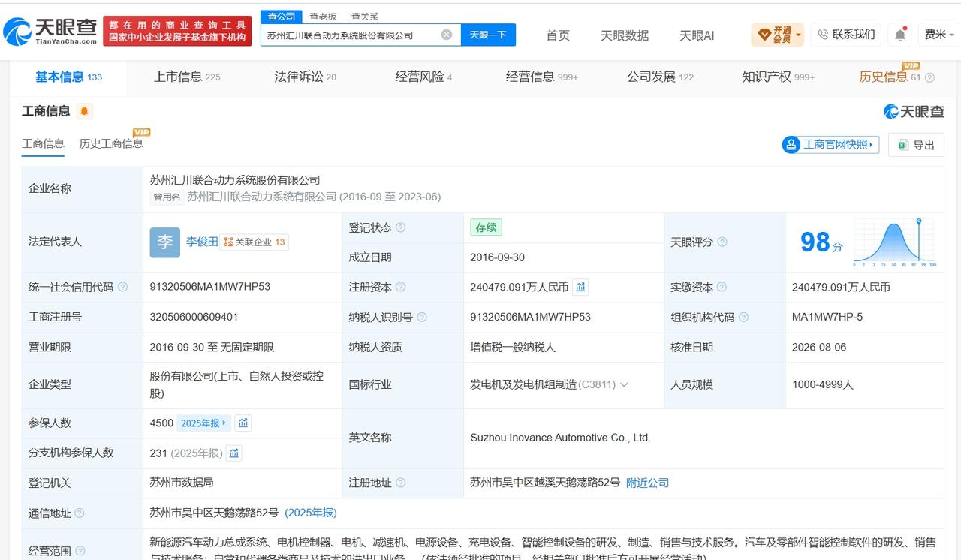Clear the search box with the X icon
961x560 pixels.
(x=447, y=35)
